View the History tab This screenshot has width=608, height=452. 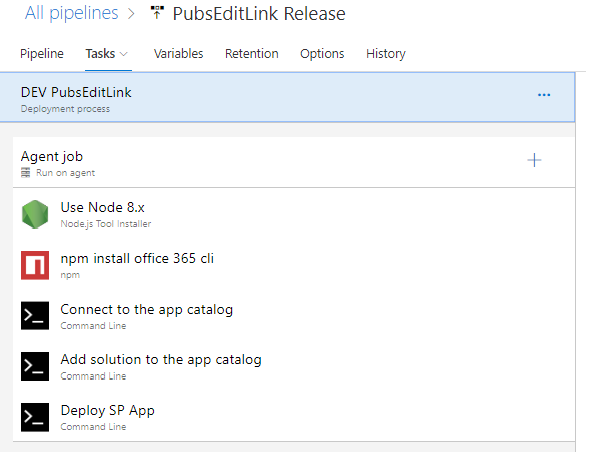click(x=386, y=53)
